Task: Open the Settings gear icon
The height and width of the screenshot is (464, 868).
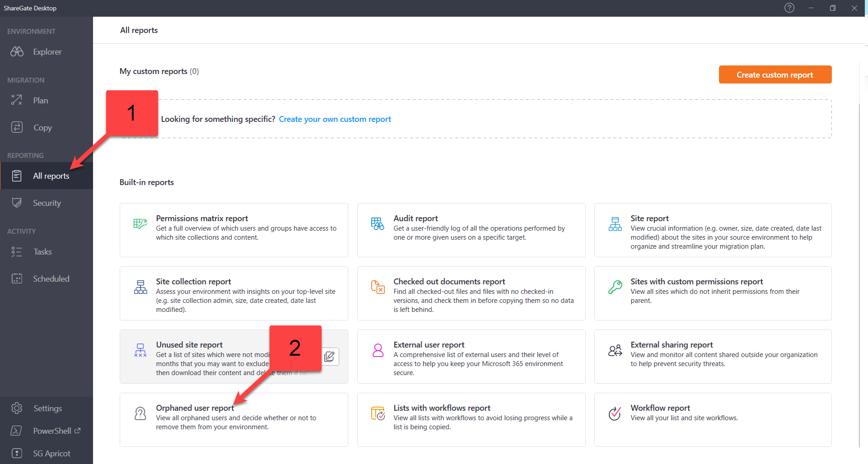Action: point(17,408)
